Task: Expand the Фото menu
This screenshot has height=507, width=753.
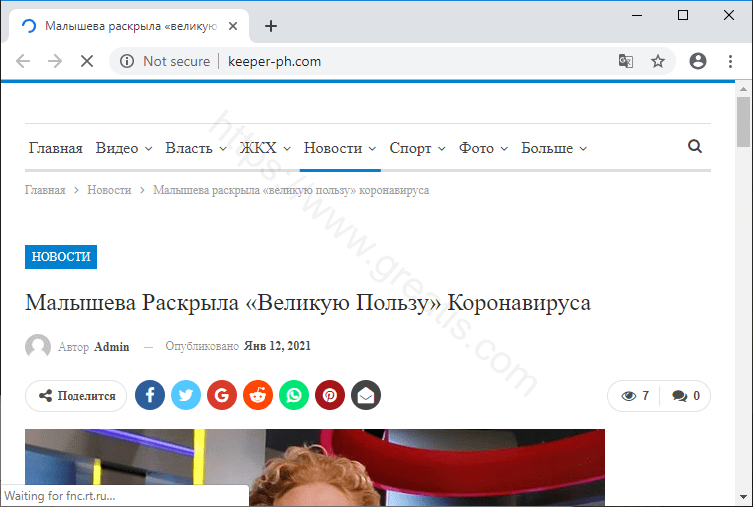Action: tap(483, 148)
